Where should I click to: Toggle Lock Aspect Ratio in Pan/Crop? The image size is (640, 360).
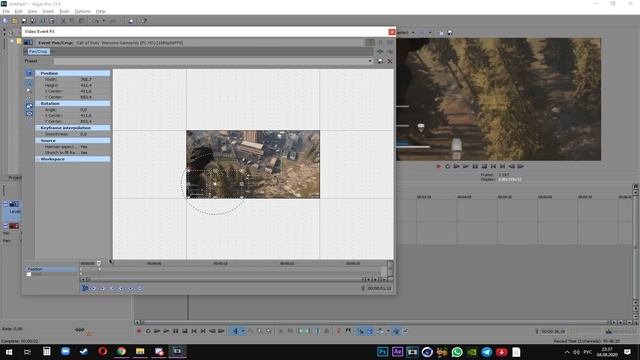click(29, 106)
